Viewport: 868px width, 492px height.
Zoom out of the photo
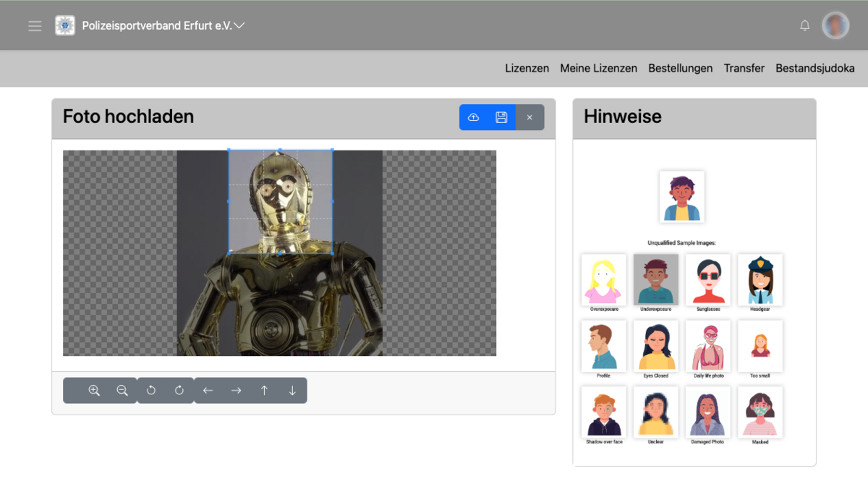coord(122,391)
